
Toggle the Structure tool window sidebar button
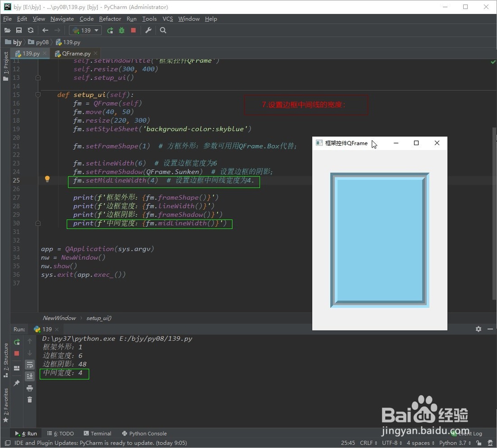(5, 360)
